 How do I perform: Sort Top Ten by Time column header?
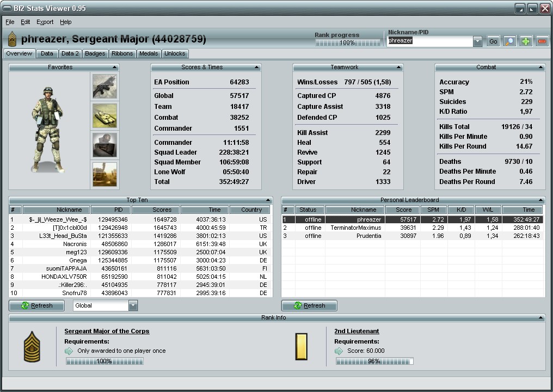(x=205, y=210)
